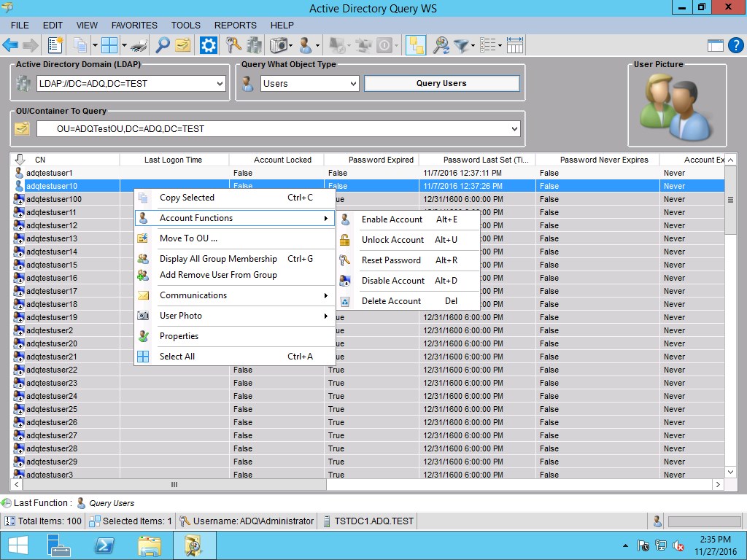The image size is (747, 560).
Task: Sort by Last Logon Time column header
Action: [x=174, y=160]
